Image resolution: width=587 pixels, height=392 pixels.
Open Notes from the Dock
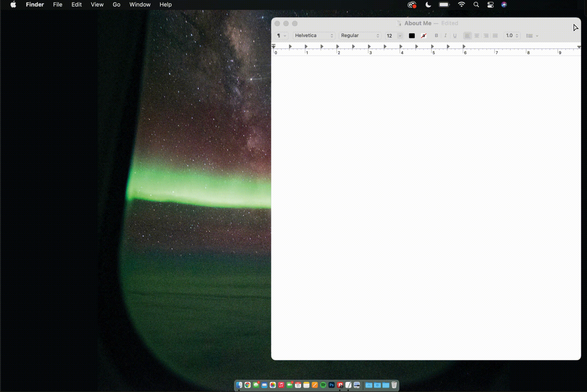click(306, 385)
